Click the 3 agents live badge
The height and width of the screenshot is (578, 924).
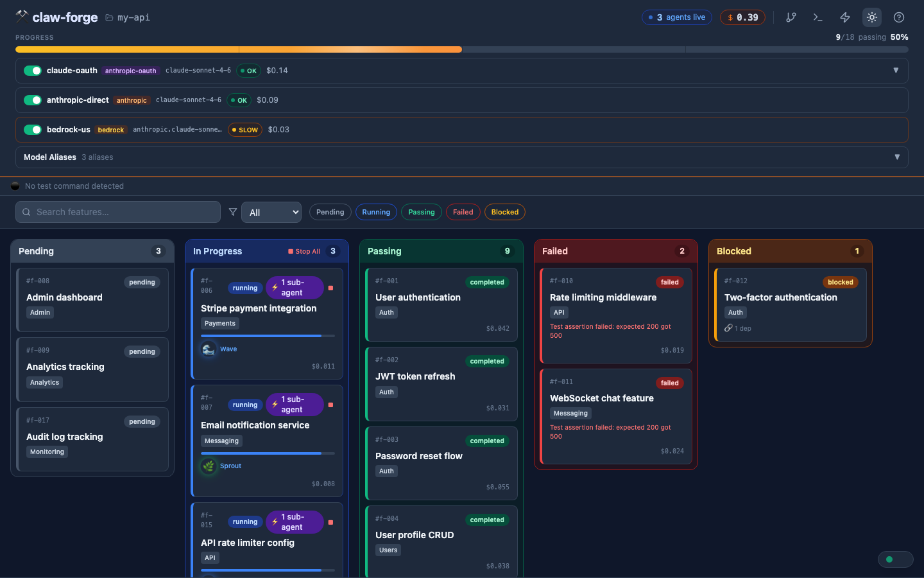coord(677,17)
